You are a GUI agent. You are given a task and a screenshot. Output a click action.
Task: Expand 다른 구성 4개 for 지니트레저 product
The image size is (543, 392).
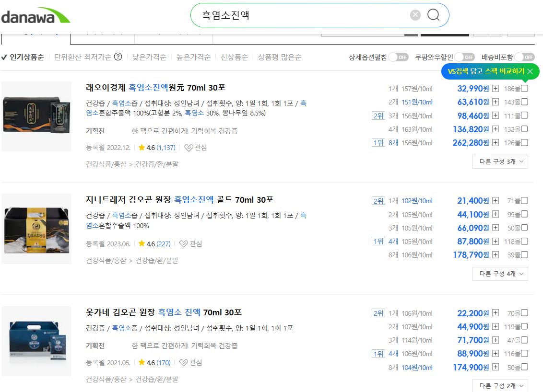click(x=500, y=273)
